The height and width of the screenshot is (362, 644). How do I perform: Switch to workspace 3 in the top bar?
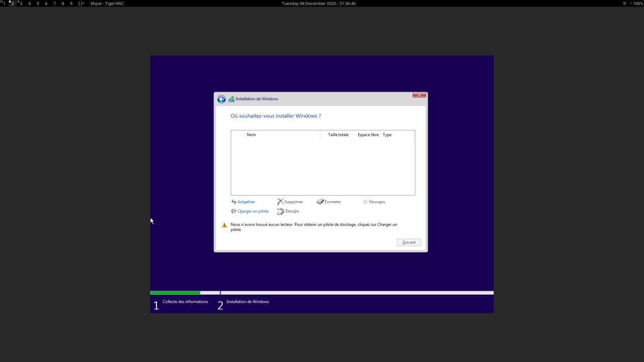[21, 4]
